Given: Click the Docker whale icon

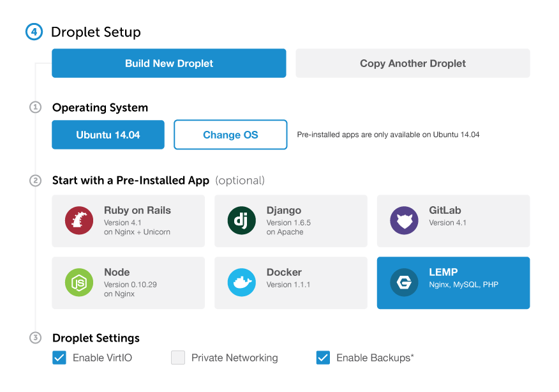Looking at the screenshot, I should 242,282.
